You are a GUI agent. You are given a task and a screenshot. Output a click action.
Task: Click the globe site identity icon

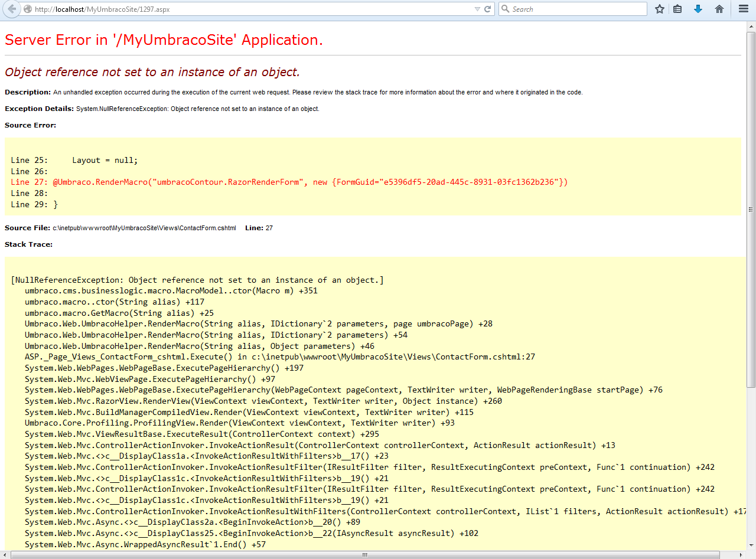[x=27, y=9]
